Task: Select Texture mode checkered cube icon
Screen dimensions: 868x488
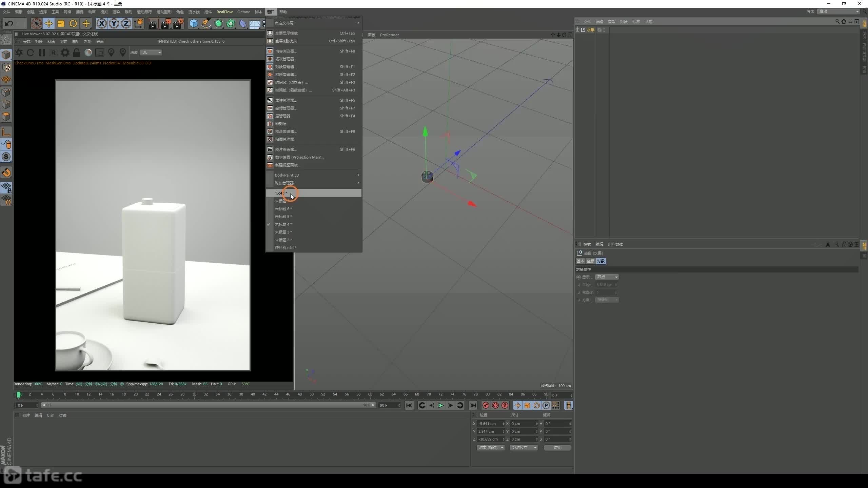Action: point(6,67)
